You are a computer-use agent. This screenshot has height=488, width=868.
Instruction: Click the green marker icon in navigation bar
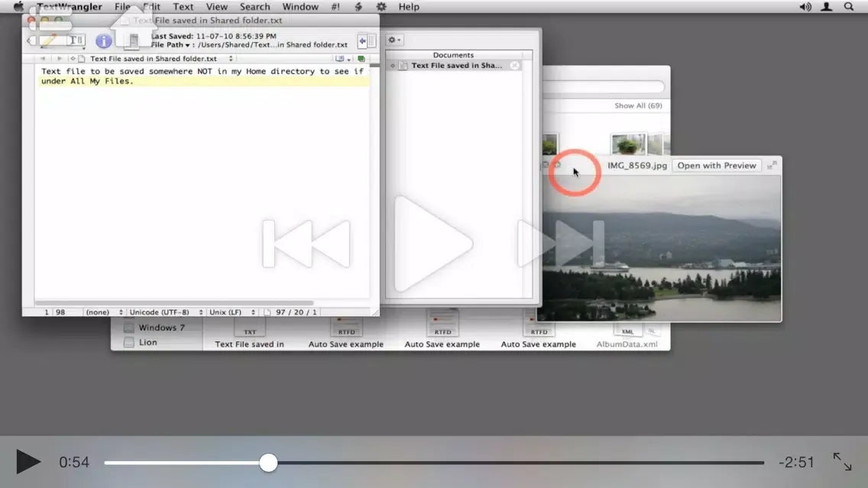click(x=361, y=59)
